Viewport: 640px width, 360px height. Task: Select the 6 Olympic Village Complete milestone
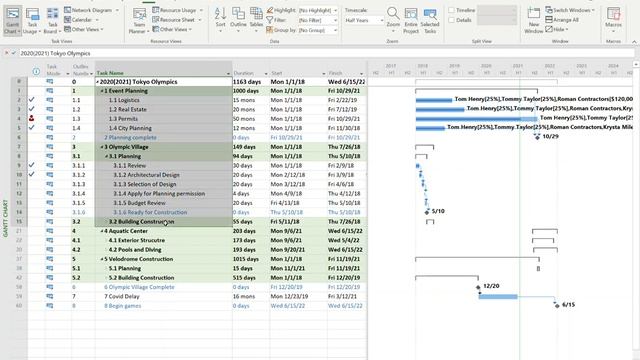(139, 287)
